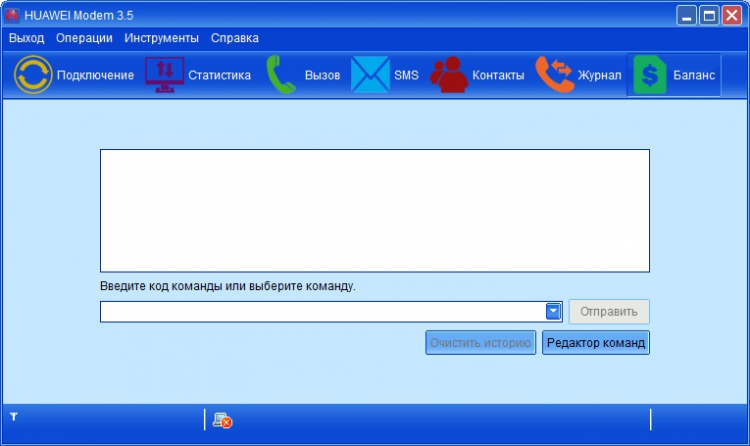The height and width of the screenshot is (446, 750).
Task: Open the Инструменты menu
Action: pos(161,38)
